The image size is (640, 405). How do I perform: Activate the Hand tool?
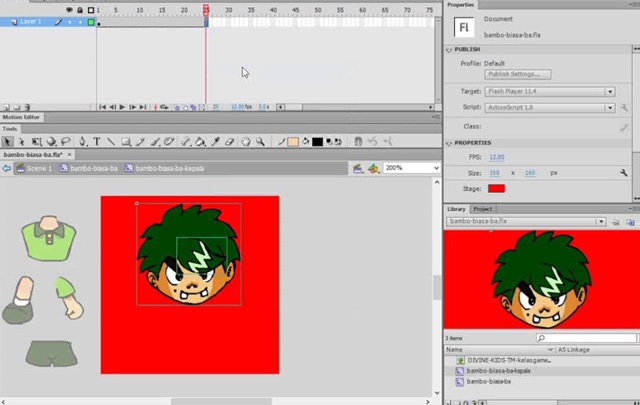point(245,142)
